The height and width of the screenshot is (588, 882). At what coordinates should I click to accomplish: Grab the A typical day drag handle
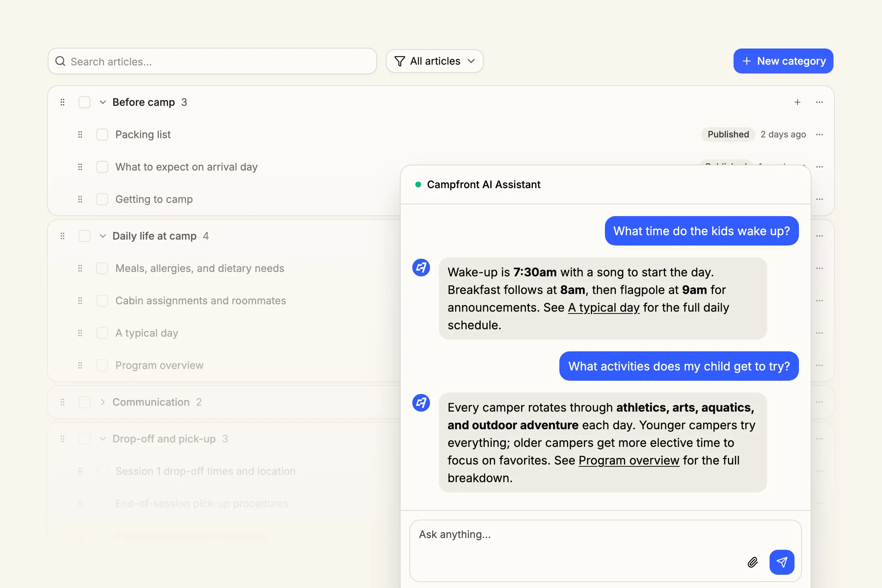80,333
